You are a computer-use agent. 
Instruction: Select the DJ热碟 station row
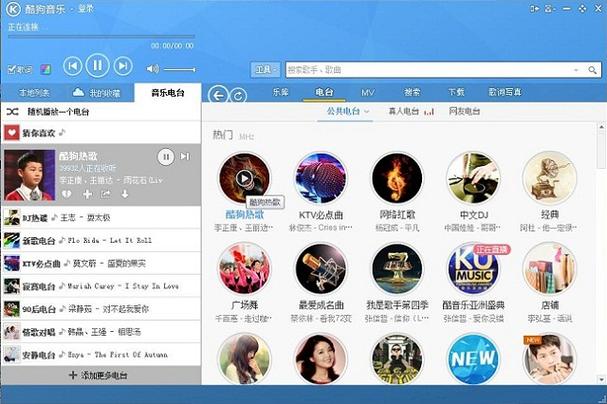[x=101, y=218]
